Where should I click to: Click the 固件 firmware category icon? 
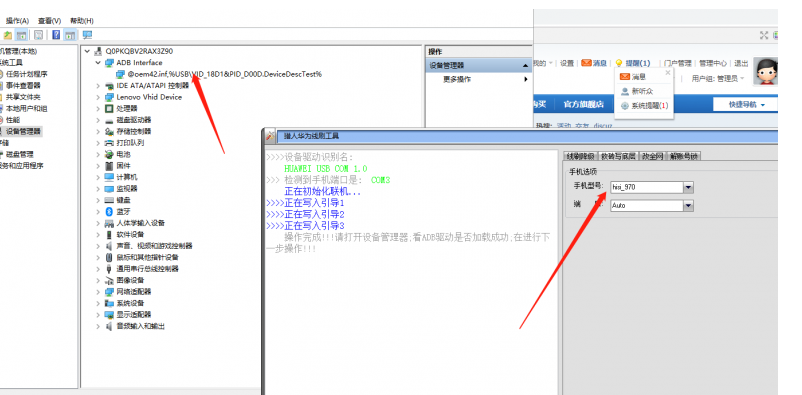(x=108, y=166)
